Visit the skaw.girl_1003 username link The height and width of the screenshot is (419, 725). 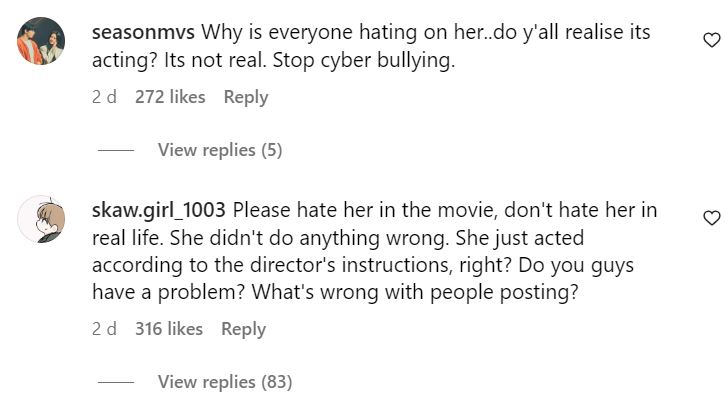coord(159,210)
